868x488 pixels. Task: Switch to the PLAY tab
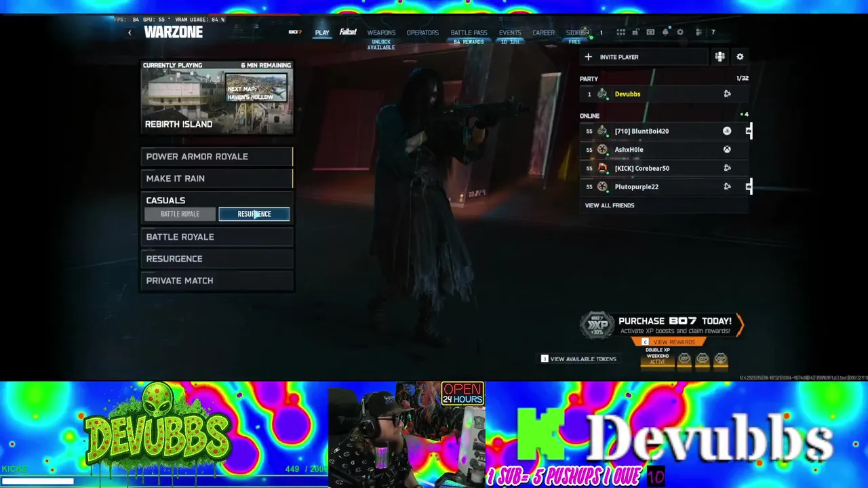point(322,33)
